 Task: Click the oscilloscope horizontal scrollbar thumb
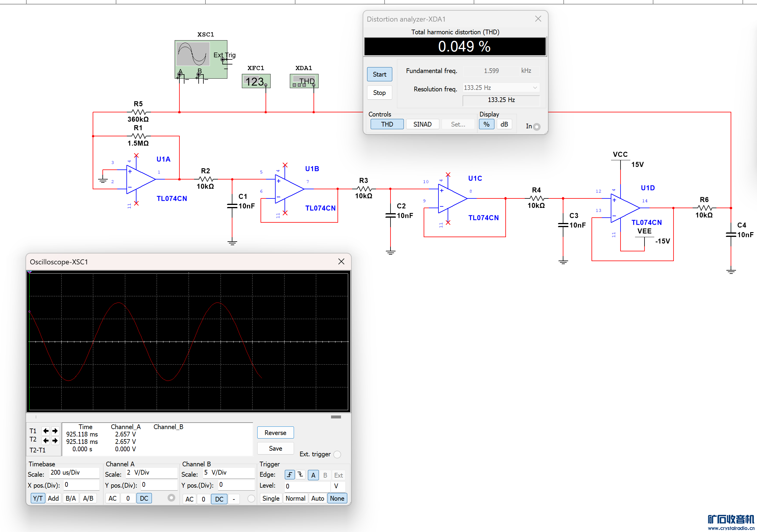tap(336, 417)
